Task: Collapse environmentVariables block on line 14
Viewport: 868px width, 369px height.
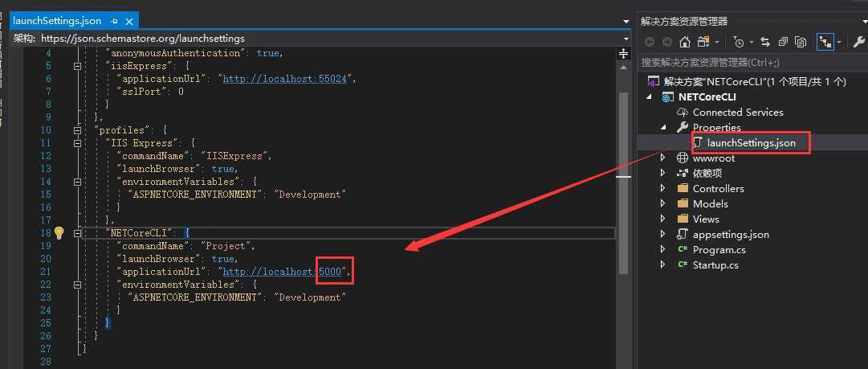Action: click(x=78, y=182)
